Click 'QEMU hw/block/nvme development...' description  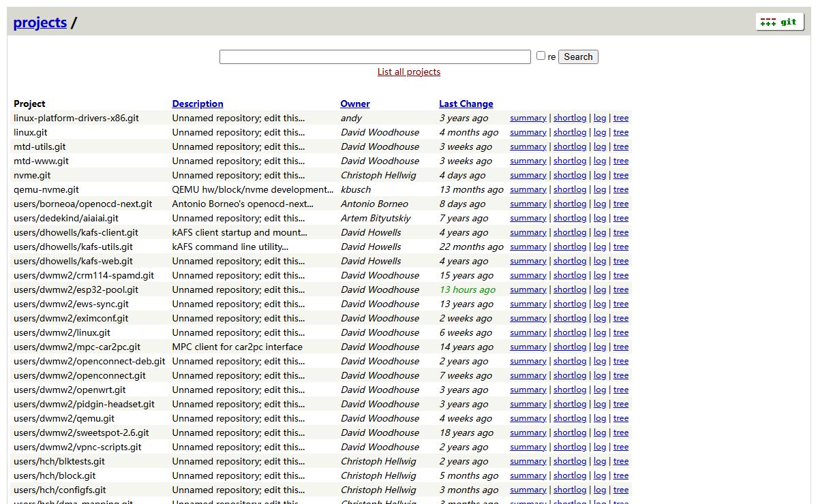tap(253, 190)
